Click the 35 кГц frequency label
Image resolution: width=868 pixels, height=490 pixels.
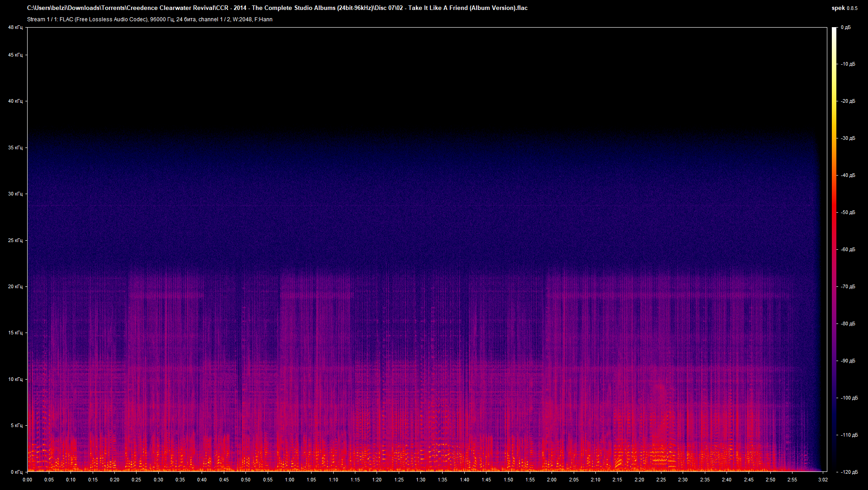(x=15, y=147)
